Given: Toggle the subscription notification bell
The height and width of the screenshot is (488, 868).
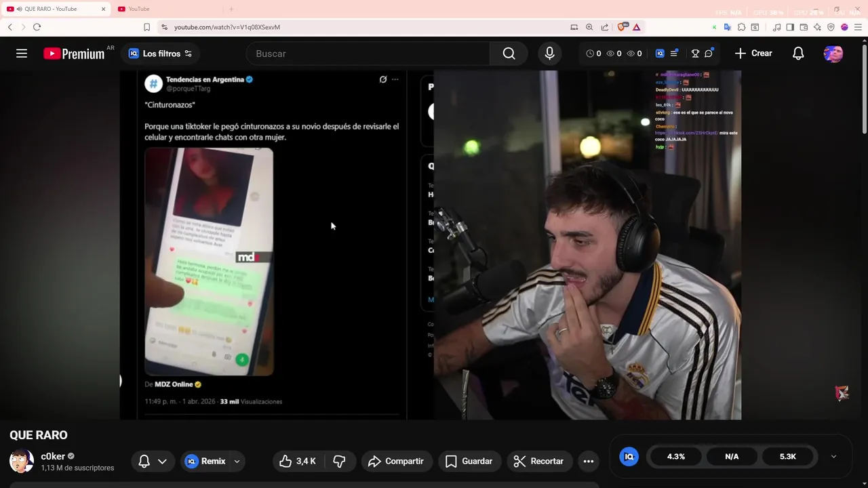Looking at the screenshot, I should [x=144, y=461].
